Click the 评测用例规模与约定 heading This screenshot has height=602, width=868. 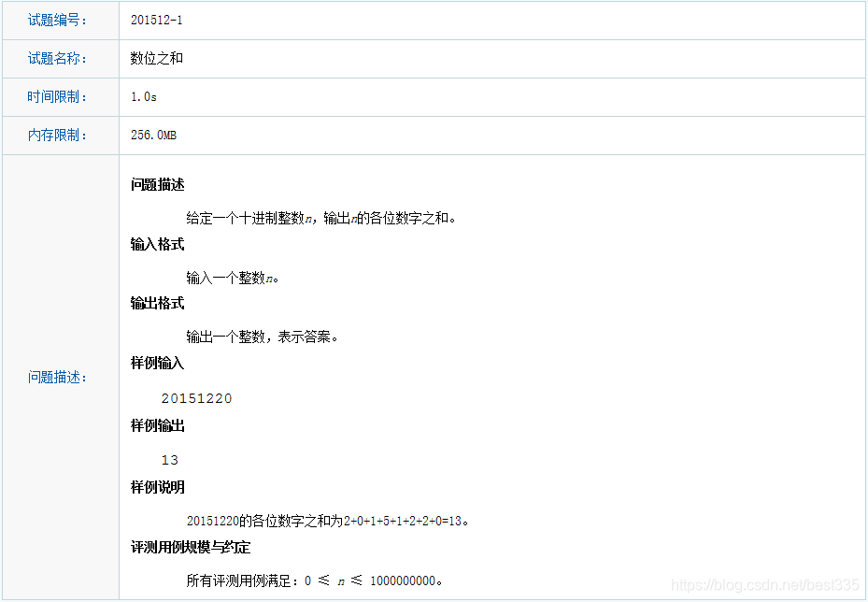click(191, 548)
